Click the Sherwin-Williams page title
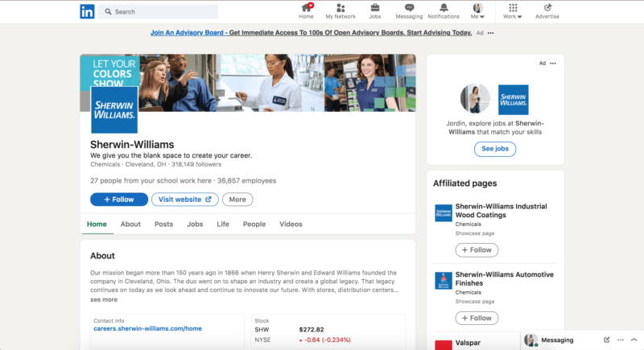 point(132,145)
